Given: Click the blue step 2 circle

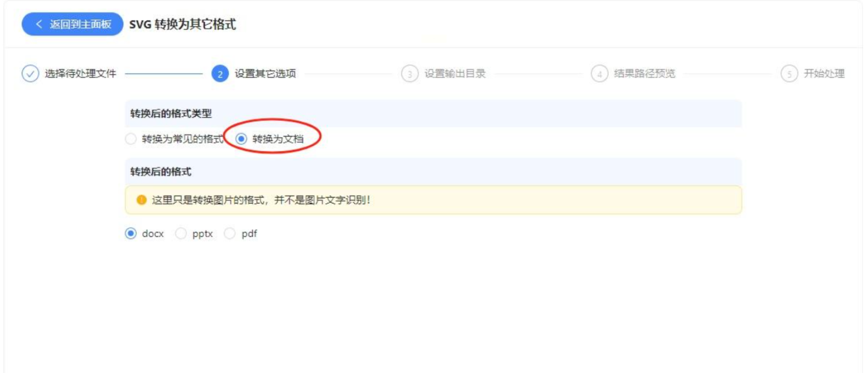Looking at the screenshot, I should tap(220, 74).
